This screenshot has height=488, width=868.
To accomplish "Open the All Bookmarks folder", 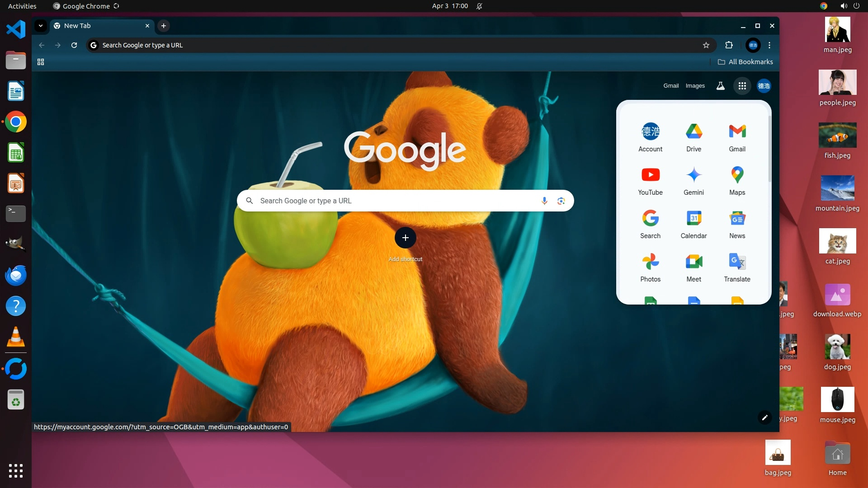I will (x=745, y=62).
